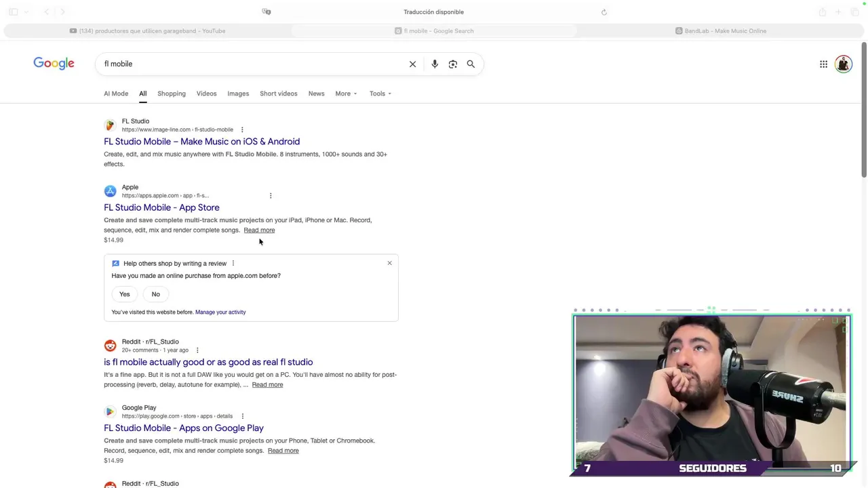
Task: Expand the Tools dropdown
Action: click(x=380, y=94)
